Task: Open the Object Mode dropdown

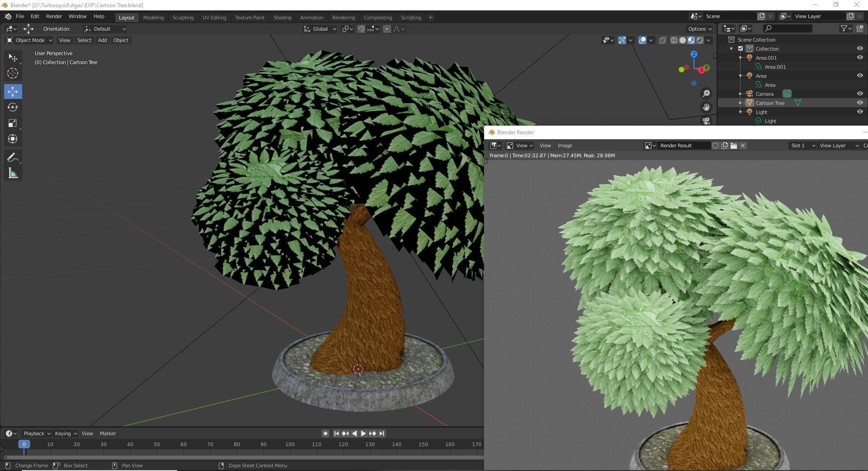Action: [29, 40]
